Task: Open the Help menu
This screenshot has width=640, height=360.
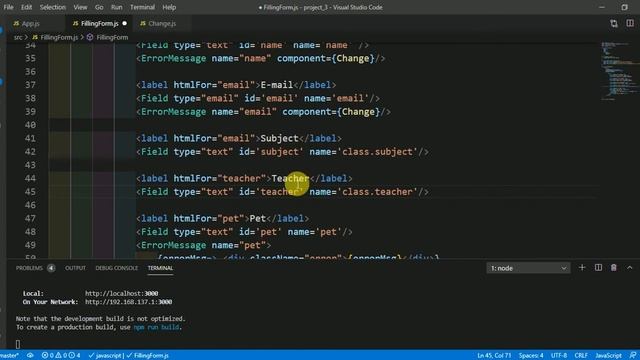Action: pyautogui.click(x=169, y=7)
